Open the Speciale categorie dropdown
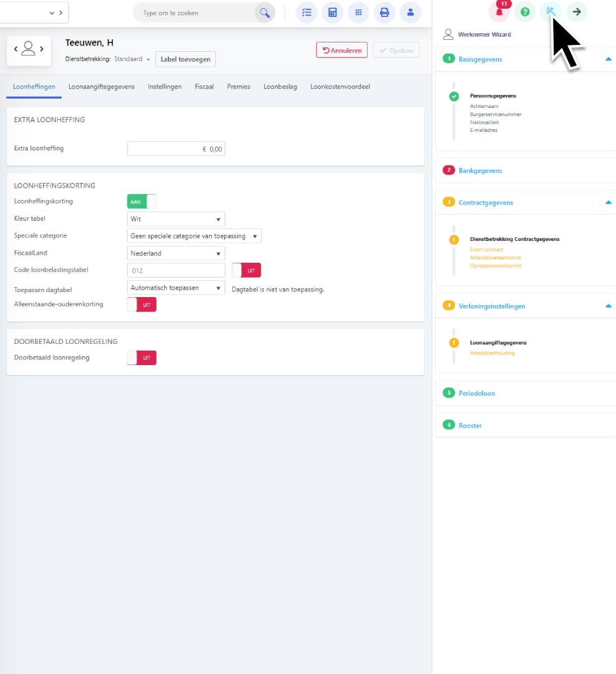616x674 pixels. [x=194, y=236]
